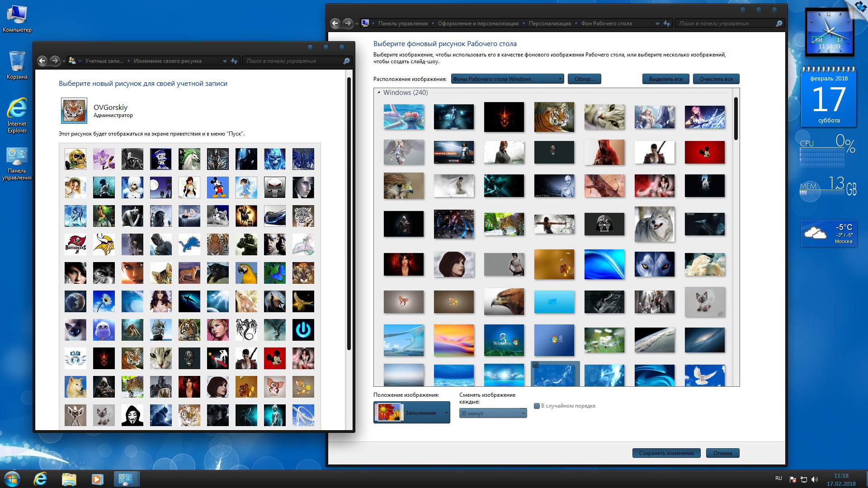
Task: Click the volume speaker tray icon
Action: click(x=814, y=479)
